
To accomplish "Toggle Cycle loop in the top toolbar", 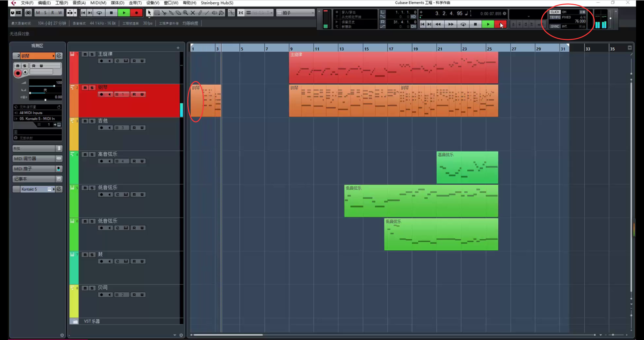I will coord(99,13).
